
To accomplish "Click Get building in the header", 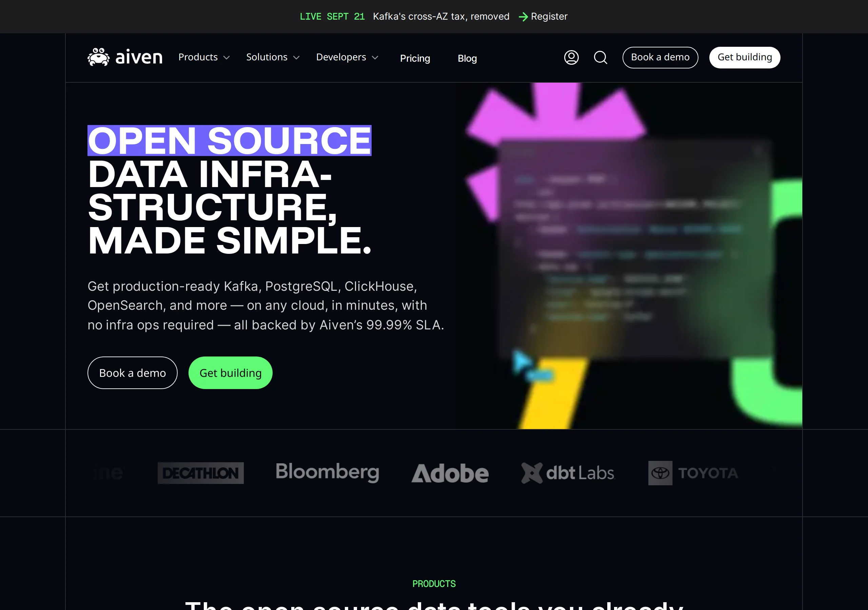I will click(x=744, y=58).
